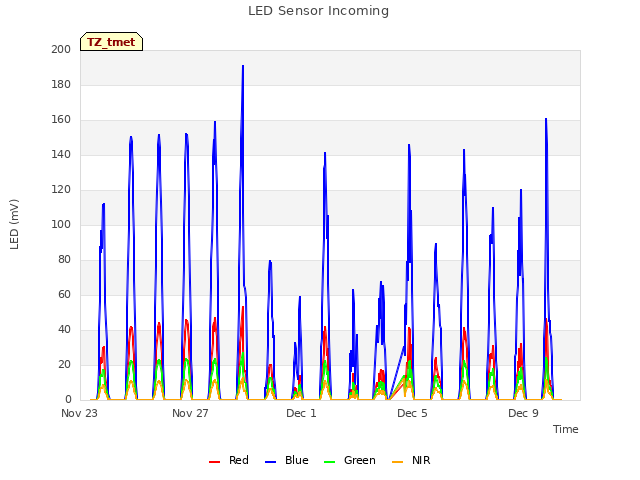Image resolution: width=640 pixels, height=480 pixels.
Task: Click the Dec 5 x-axis label
Action: [x=412, y=413]
